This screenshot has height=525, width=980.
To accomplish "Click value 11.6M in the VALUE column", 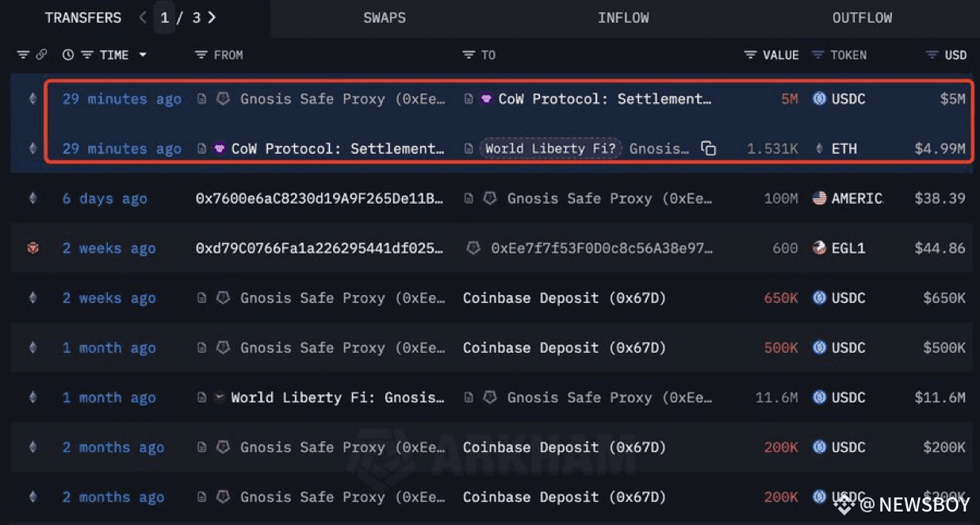I will (x=776, y=397).
